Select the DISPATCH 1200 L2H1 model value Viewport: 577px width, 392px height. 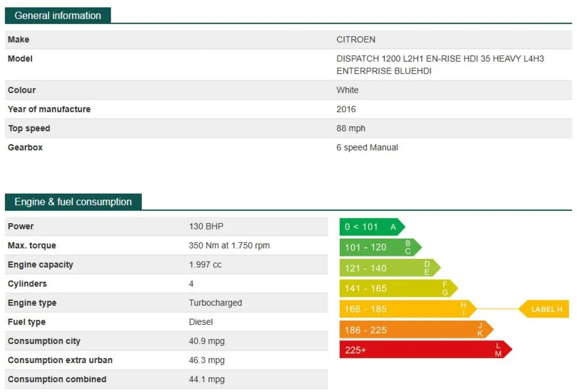pyautogui.click(x=440, y=65)
